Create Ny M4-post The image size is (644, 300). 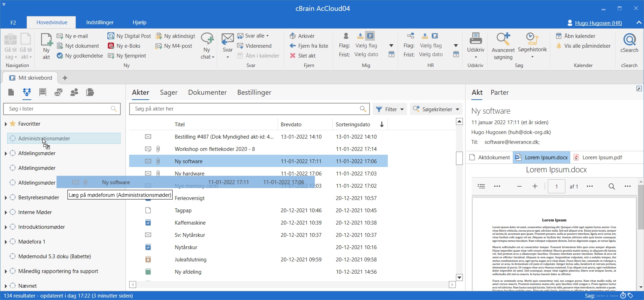pos(174,46)
